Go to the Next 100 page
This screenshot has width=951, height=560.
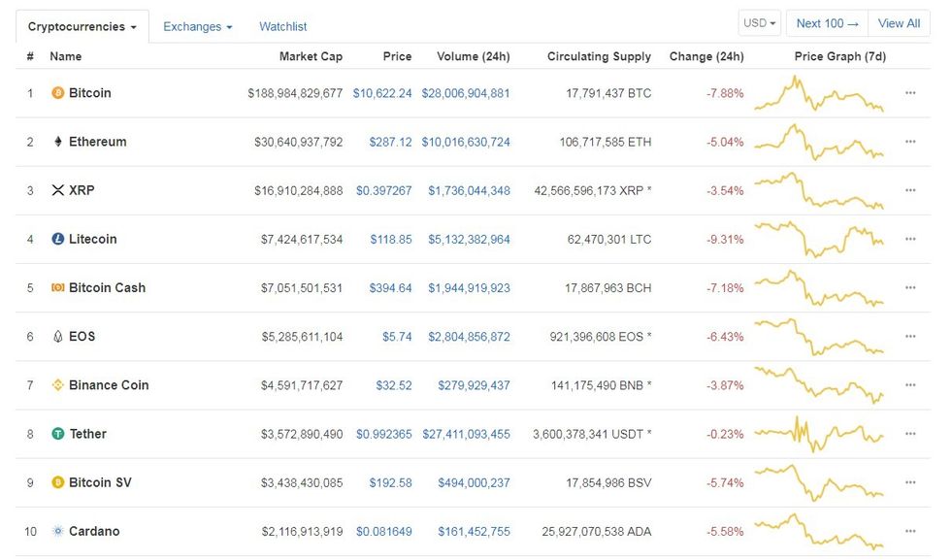[x=827, y=23]
